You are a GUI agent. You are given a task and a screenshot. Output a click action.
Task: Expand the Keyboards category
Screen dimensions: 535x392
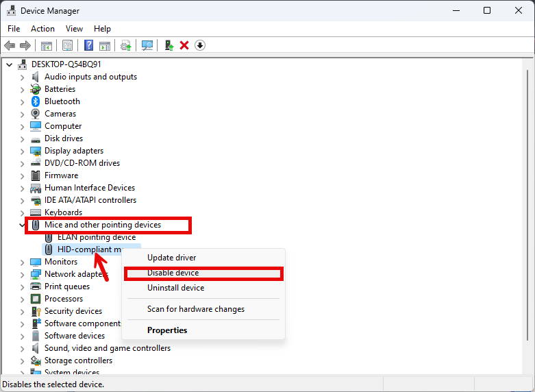click(x=22, y=212)
